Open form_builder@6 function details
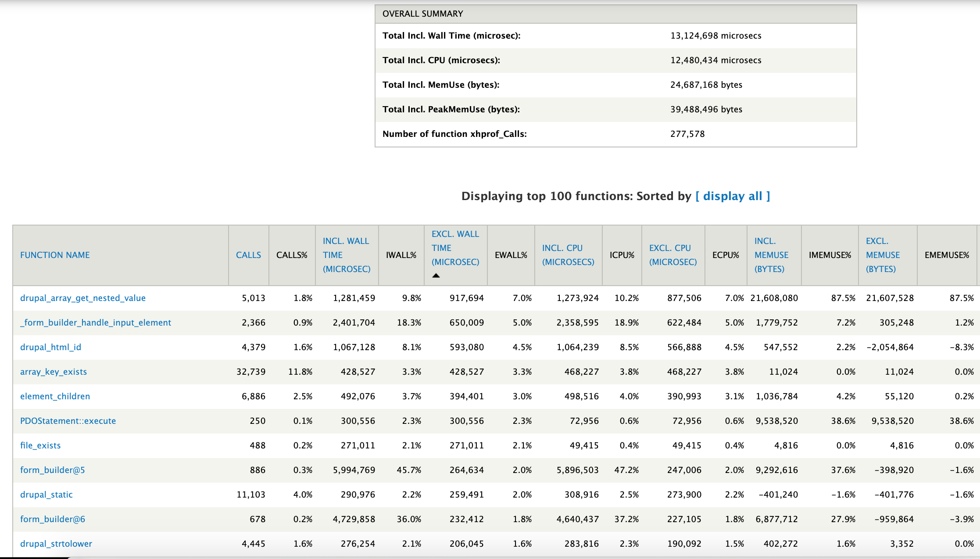This screenshot has width=980, height=559. pyautogui.click(x=53, y=519)
